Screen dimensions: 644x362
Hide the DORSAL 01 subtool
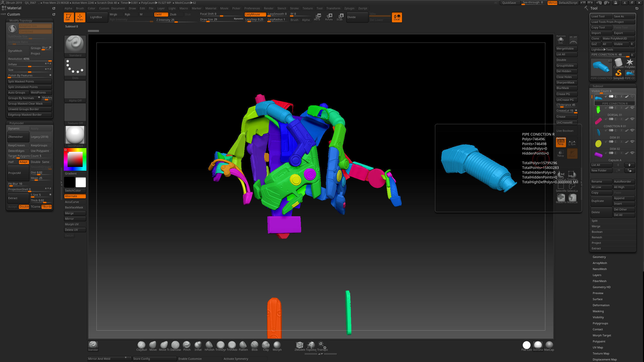click(x=632, y=108)
